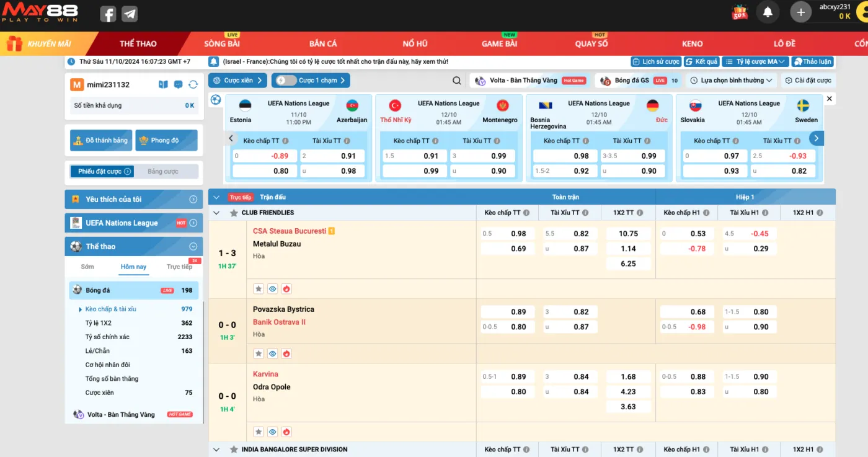Collapse INDIA BANGALORE SUPER DIVISION chevron
Viewport: 868px width, 457px height.
pos(216,450)
